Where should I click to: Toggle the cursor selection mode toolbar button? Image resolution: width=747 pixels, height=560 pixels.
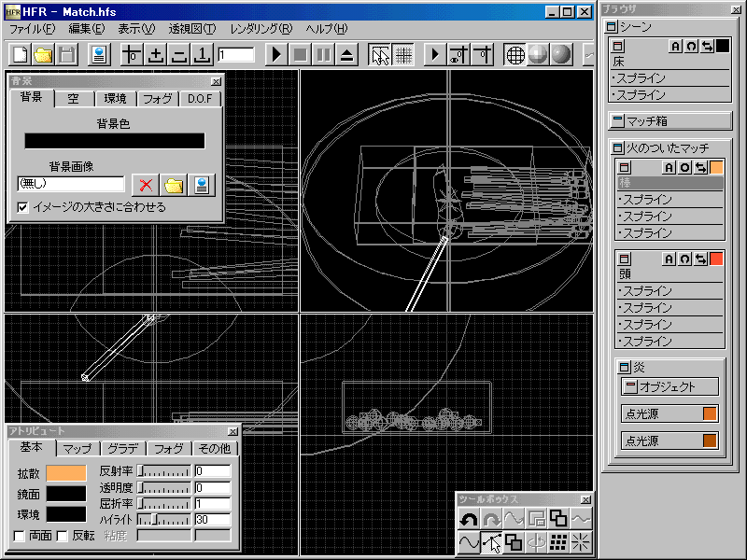[x=380, y=55]
